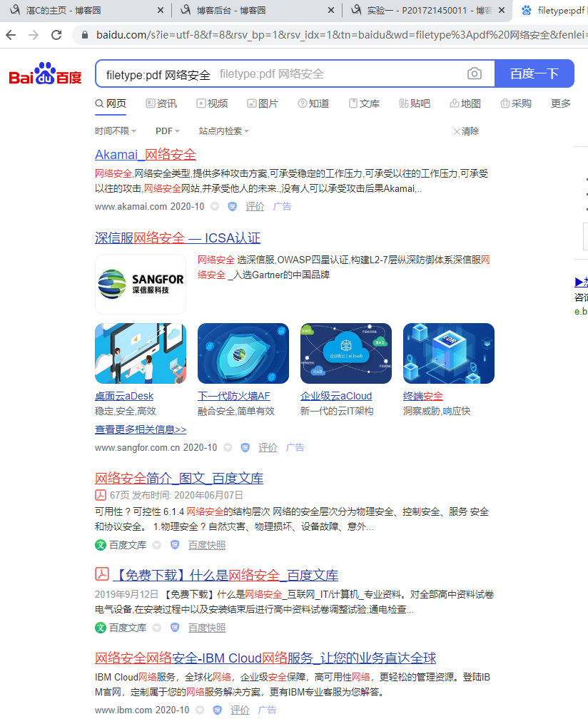588x724 pixels.
Task: Click the Baidu logo
Action: click(45, 73)
